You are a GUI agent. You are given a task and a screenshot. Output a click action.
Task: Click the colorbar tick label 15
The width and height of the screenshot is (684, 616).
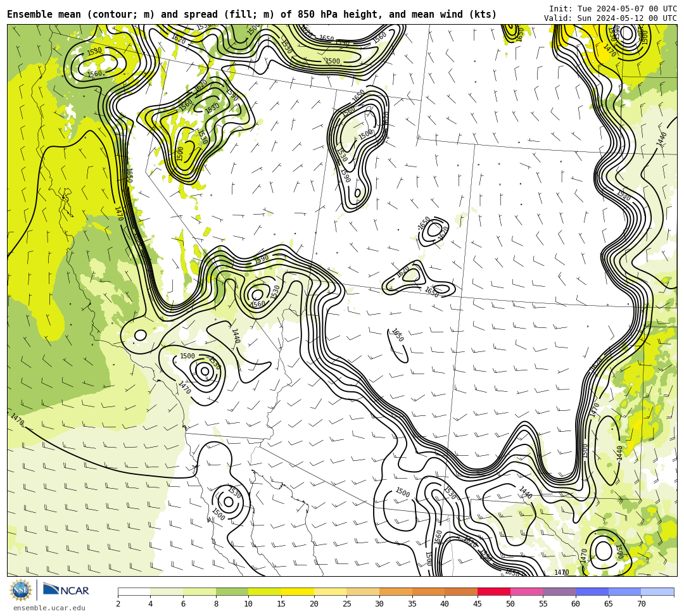click(x=281, y=604)
